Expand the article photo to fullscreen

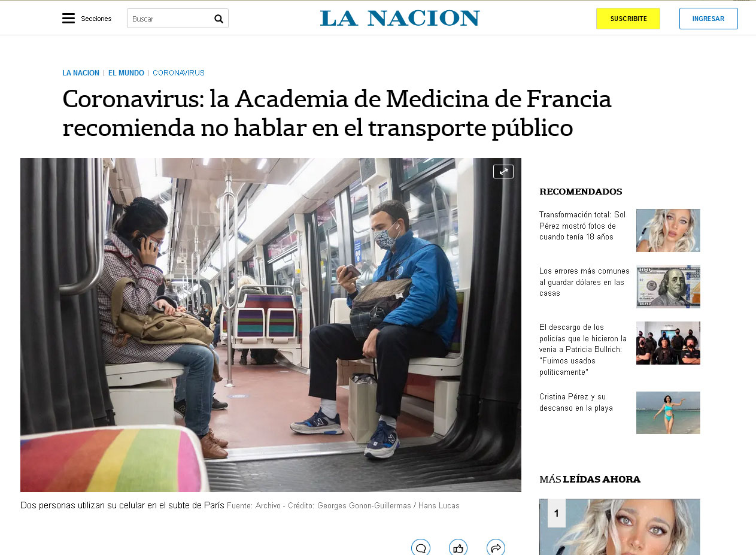coord(503,171)
